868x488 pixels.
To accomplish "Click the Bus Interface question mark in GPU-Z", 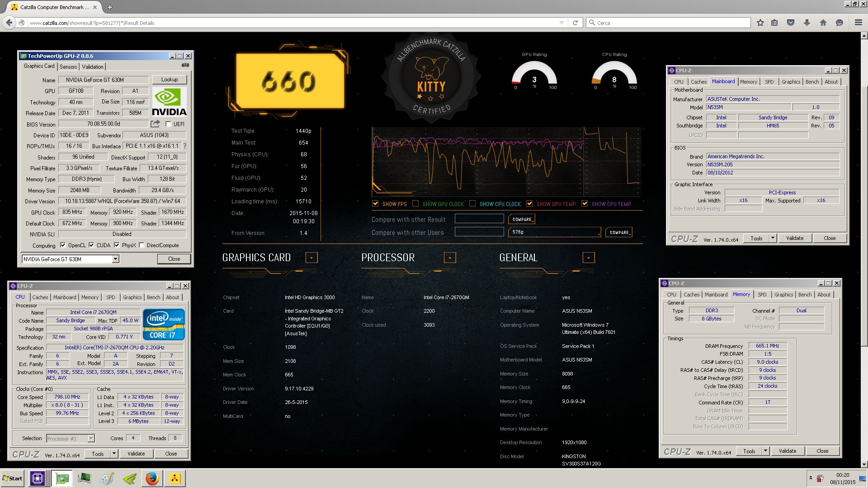I will (x=184, y=146).
